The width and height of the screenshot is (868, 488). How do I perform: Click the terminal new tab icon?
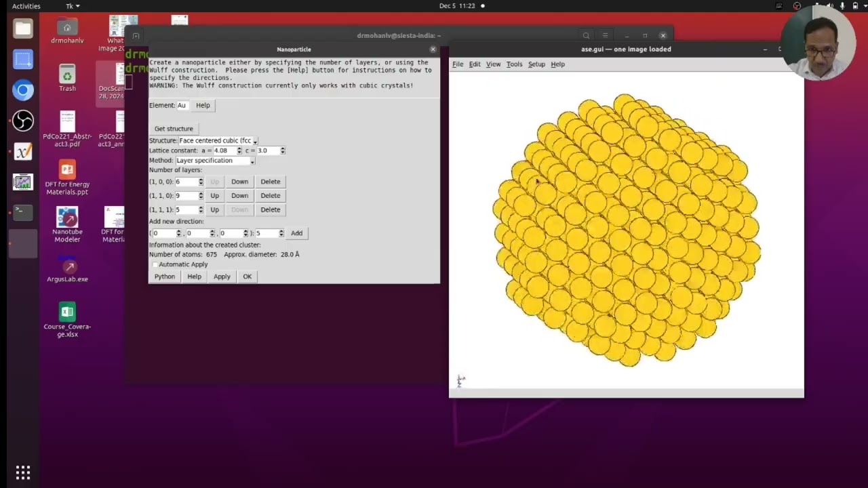coord(136,36)
